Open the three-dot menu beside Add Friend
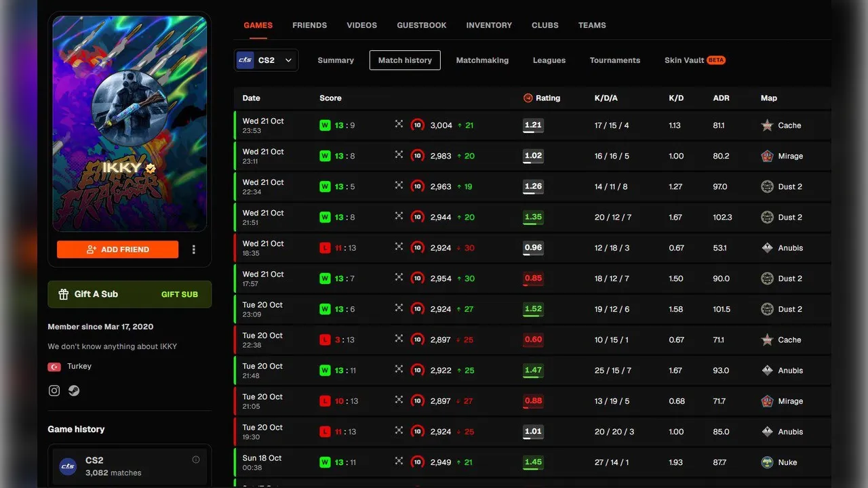Image resolution: width=868 pixels, height=488 pixels. (x=194, y=249)
